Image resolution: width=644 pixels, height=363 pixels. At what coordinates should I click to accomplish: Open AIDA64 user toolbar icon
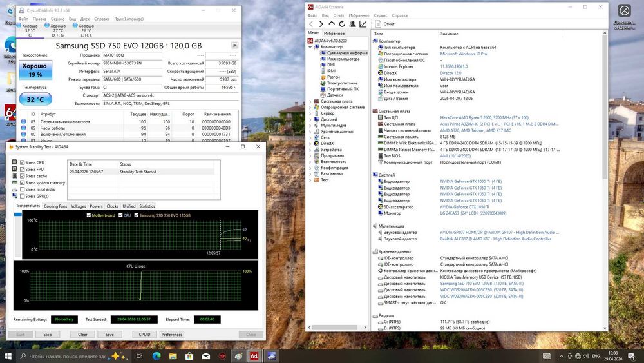pyautogui.click(x=352, y=24)
